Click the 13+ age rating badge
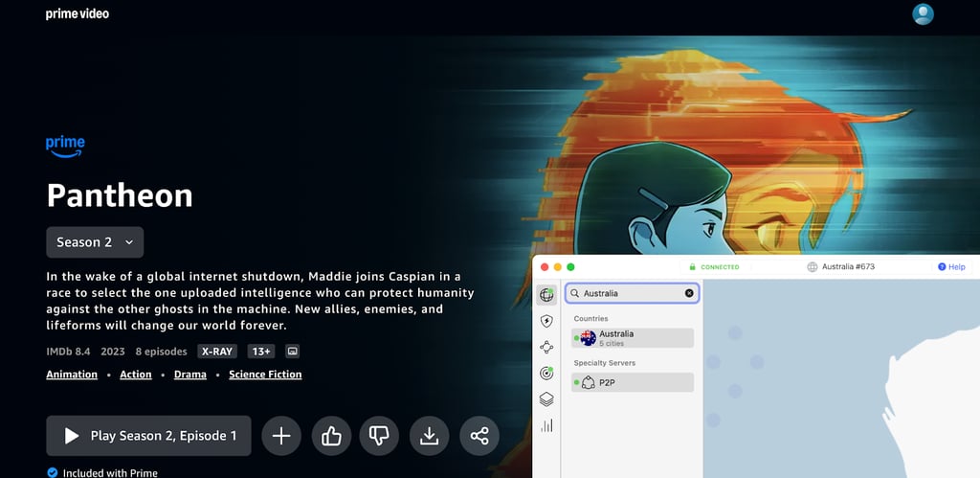The height and width of the screenshot is (478, 980). pyautogui.click(x=261, y=352)
